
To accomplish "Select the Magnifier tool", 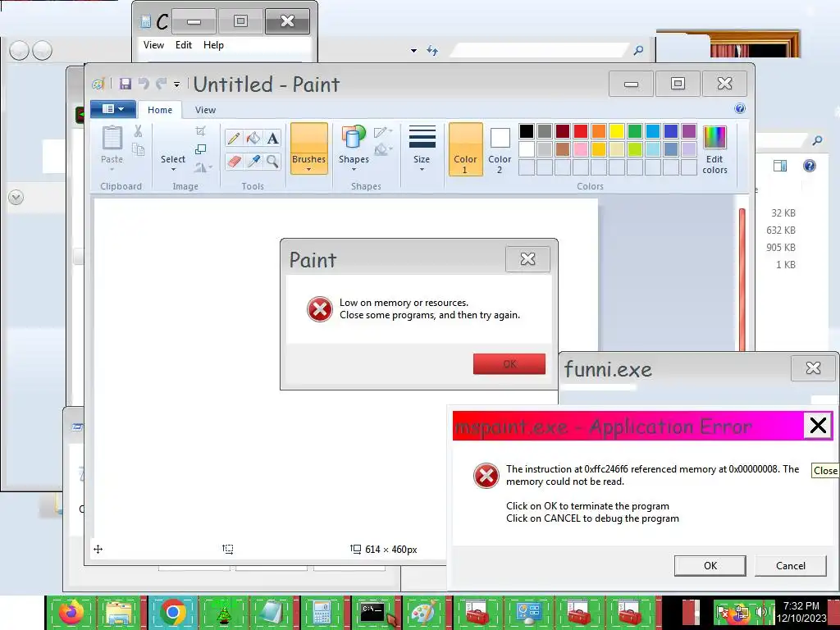I will 272,161.
